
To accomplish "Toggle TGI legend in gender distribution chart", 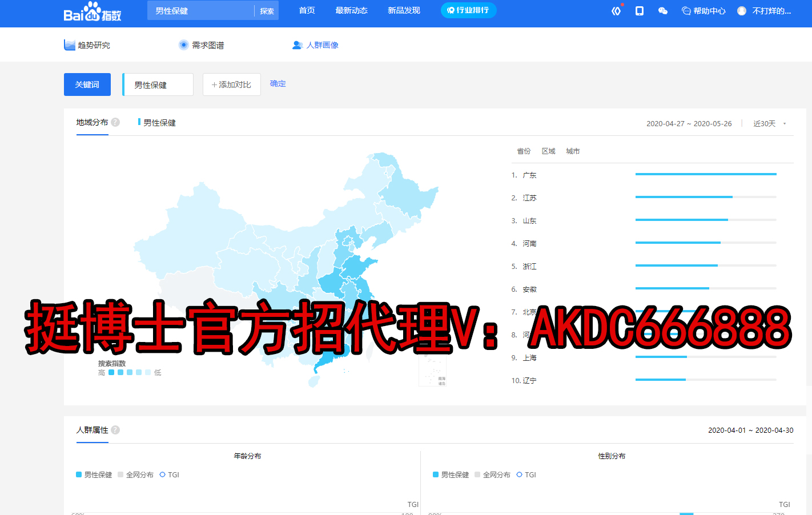I will point(526,474).
